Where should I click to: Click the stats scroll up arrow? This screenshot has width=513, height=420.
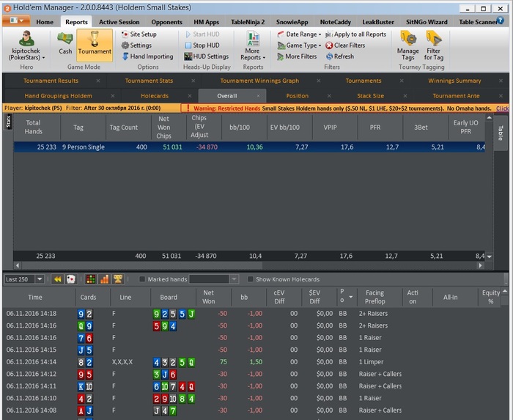[x=489, y=117]
